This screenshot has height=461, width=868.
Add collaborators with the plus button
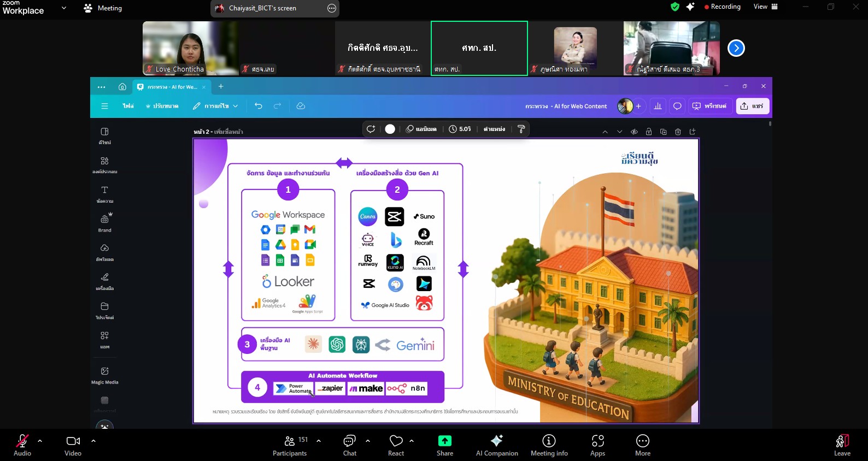click(x=638, y=106)
